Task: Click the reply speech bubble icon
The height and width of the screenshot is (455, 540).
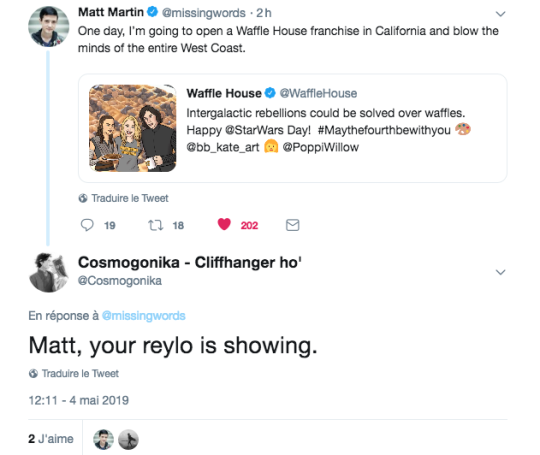Action: 87,225
